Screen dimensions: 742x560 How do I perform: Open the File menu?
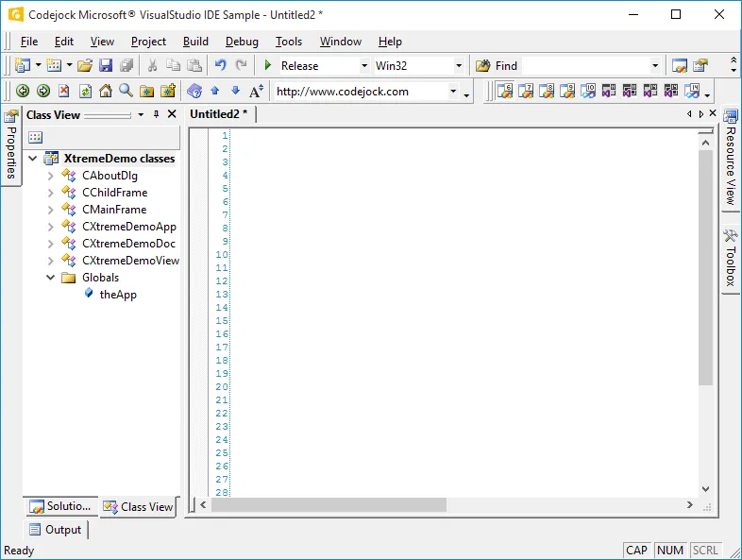point(29,42)
